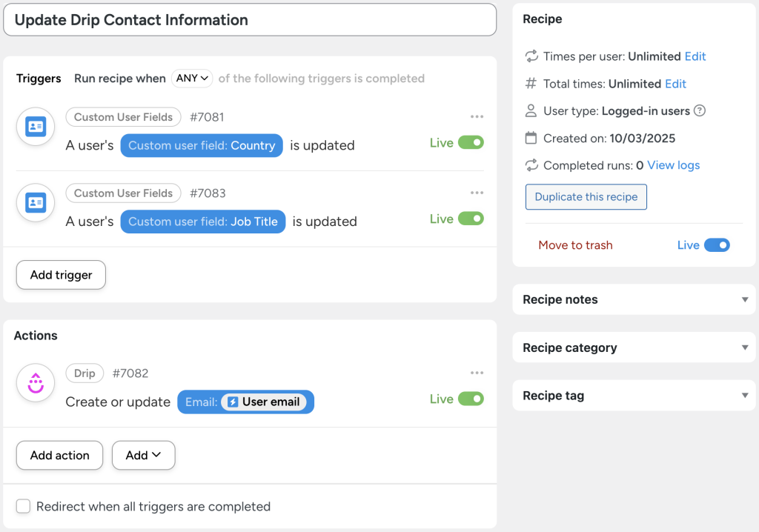Click the Job Title trigger's user fields icon
Screen dimensions: 759x532
pos(36,202)
